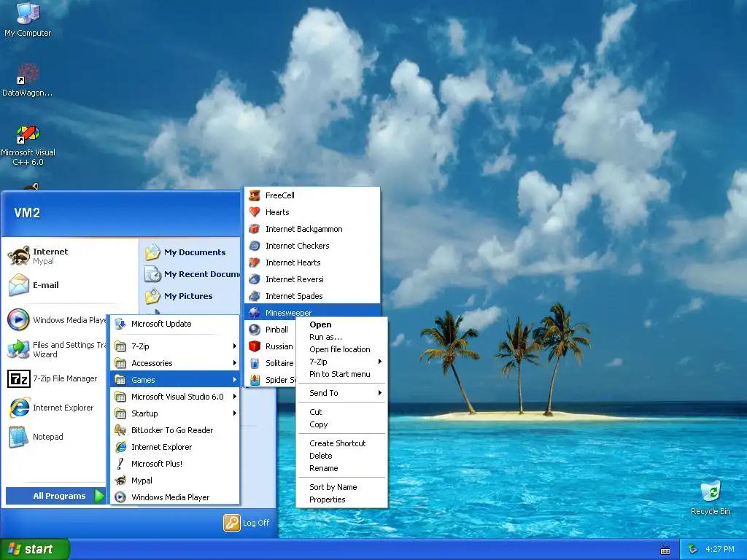The width and height of the screenshot is (747, 560).
Task: Expand the 7-Zip context submenu
Action: tap(341, 362)
